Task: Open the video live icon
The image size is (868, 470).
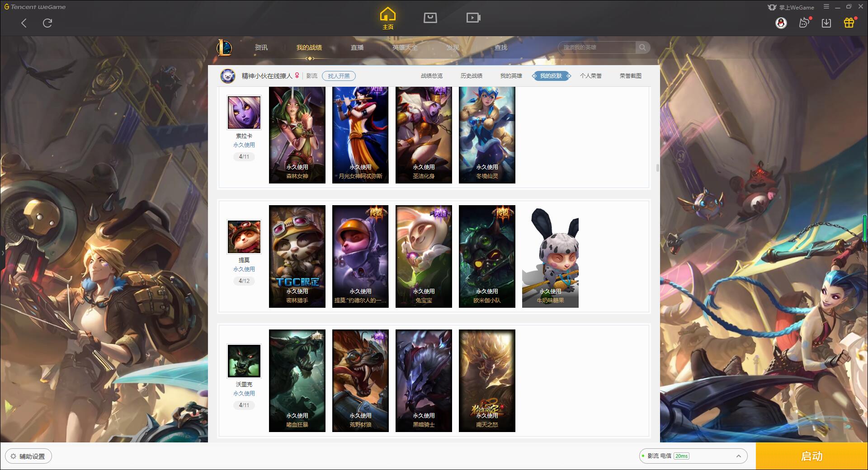Action: pos(473,18)
